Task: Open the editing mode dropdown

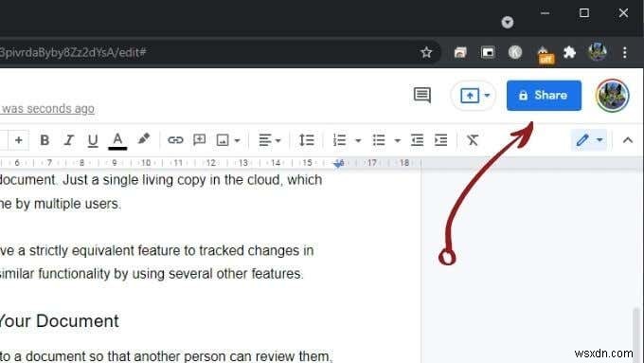Action: 589,140
